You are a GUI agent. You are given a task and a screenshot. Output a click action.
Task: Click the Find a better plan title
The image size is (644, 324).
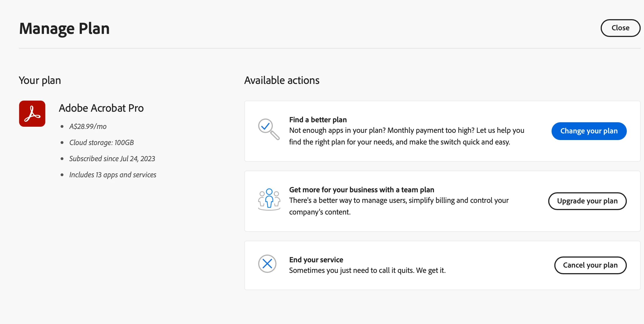(318, 120)
